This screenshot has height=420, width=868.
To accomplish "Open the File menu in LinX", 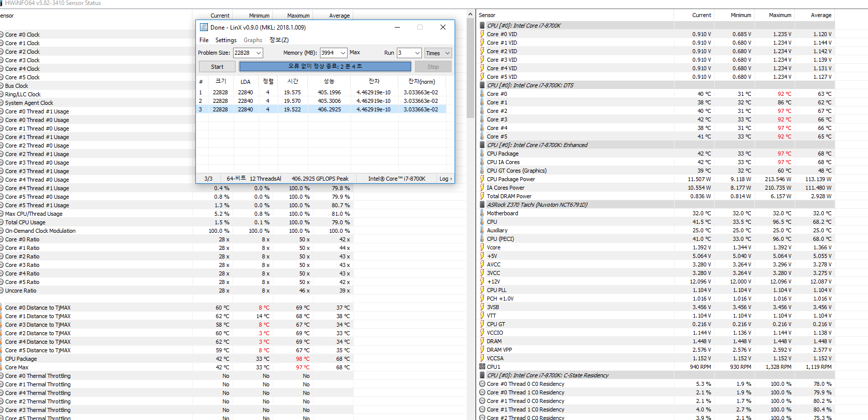I will (204, 40).
